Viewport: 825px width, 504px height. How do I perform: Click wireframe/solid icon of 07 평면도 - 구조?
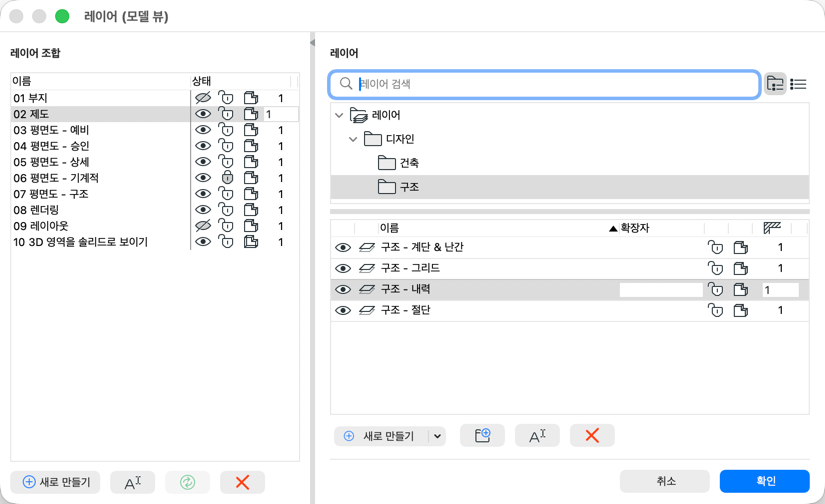(251, 194)
